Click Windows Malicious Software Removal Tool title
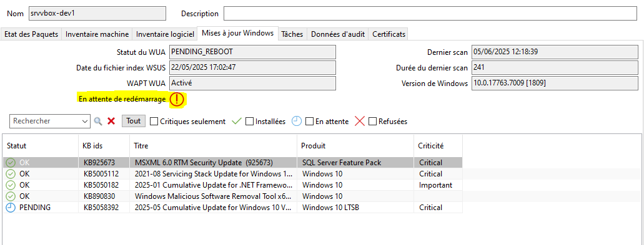The width and height of the screenshot is (644, 245). coord(214,196)
